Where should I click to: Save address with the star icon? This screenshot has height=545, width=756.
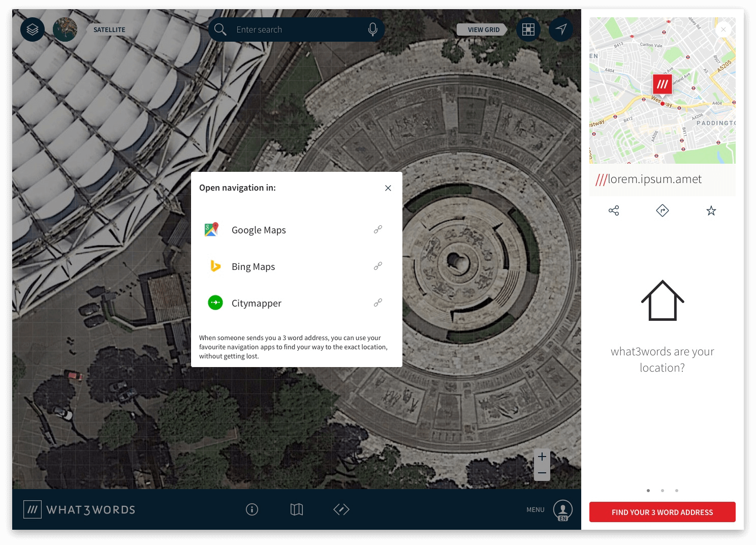tap(711, 210)
